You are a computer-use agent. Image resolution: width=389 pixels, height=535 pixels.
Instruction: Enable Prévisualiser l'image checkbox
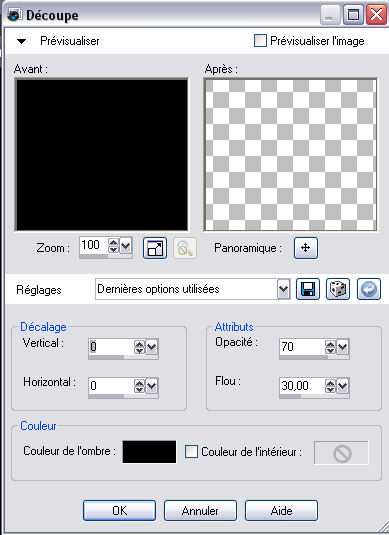(x=260, y=41)
